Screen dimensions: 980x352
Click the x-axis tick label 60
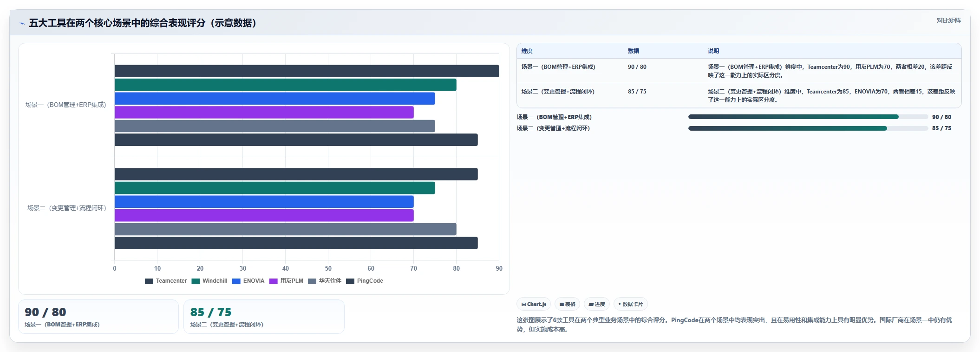(x=371, y=269)
